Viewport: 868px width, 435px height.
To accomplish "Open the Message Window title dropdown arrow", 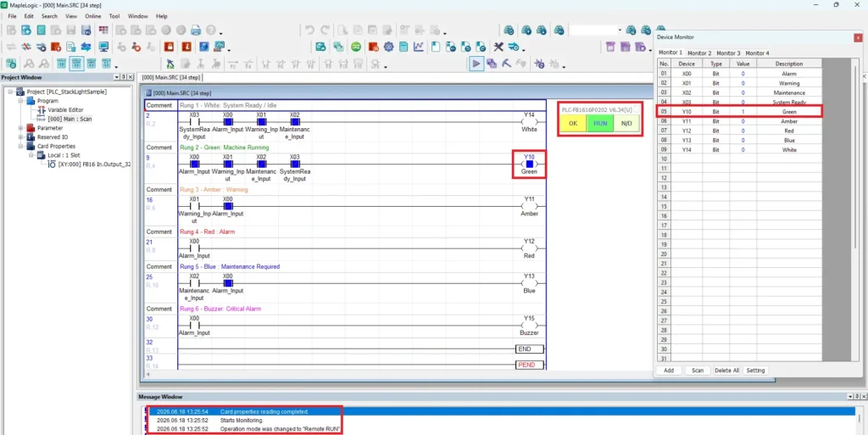I will 850,397.
